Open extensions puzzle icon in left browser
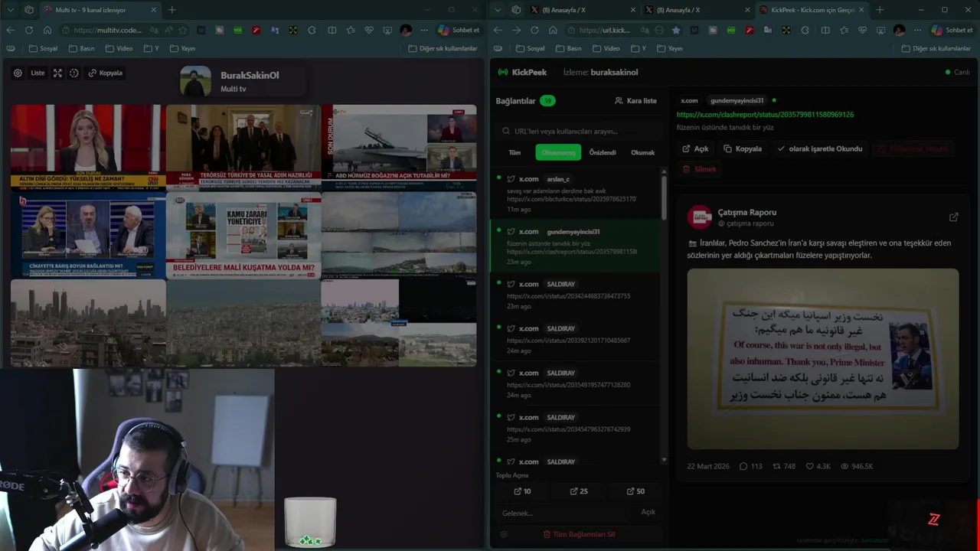This screenshot has height=551, width=980. (312, 30)
